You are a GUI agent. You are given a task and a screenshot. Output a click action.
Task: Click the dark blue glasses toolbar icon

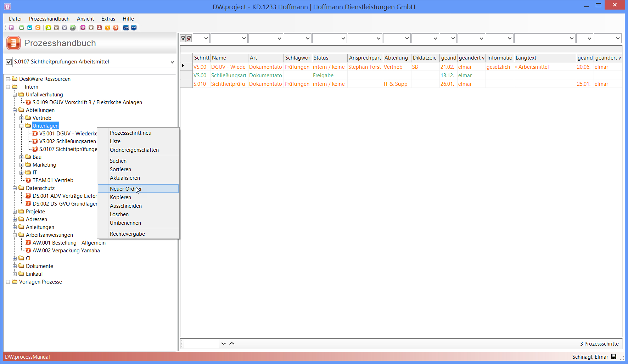126,28
